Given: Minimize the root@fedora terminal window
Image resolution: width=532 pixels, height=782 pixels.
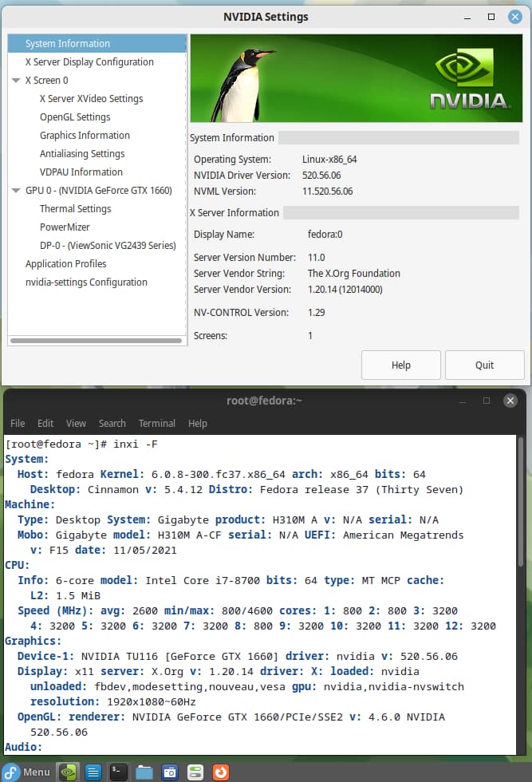Looking at the screenshot, I should tap(463, 401).
